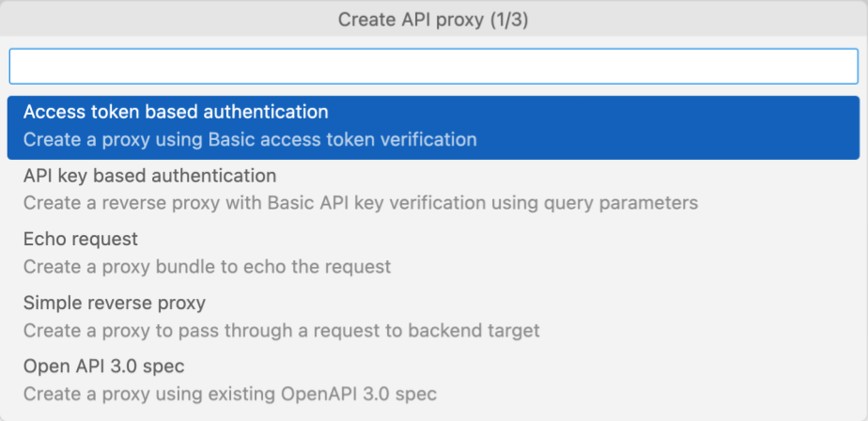Screen dimensions: 868x421
Task: Choose API key based authentication
Action: tap(149, 176)
